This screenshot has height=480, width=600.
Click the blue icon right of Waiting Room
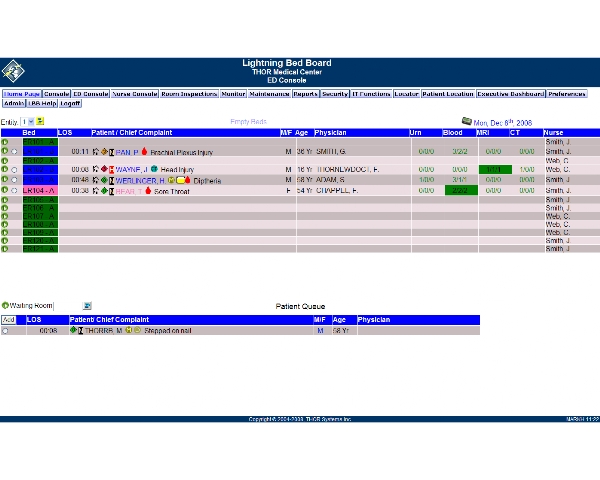tap(87, 305)
